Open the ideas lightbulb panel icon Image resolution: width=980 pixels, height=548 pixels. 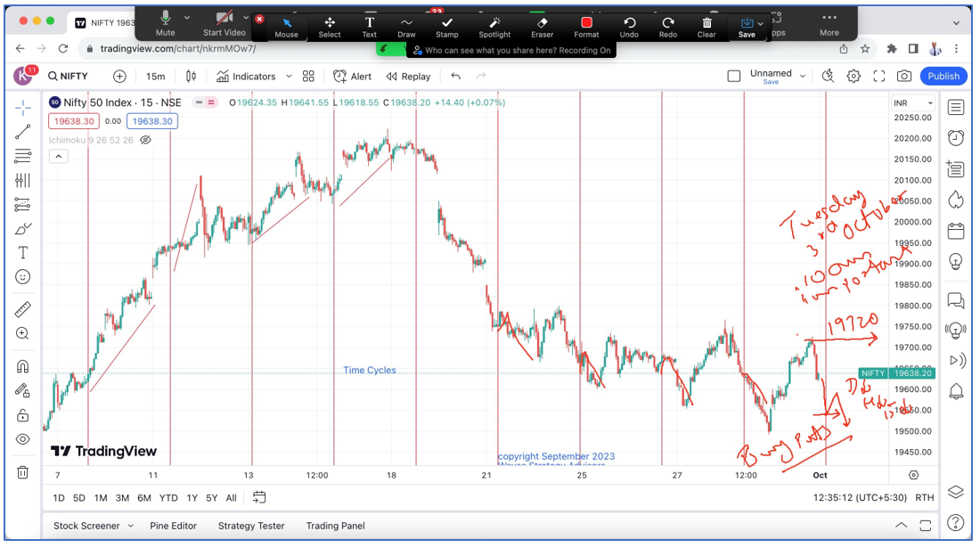tap(956, 261)
